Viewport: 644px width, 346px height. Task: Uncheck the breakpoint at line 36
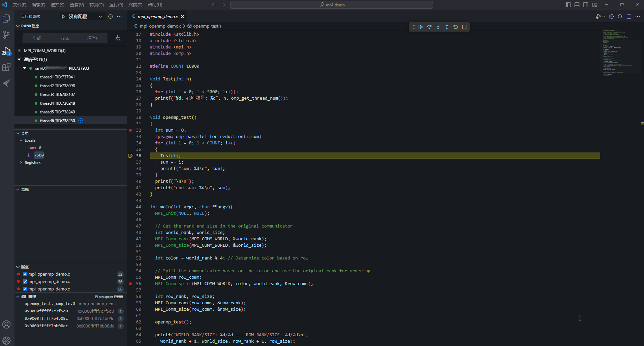[x=25, y=282]
